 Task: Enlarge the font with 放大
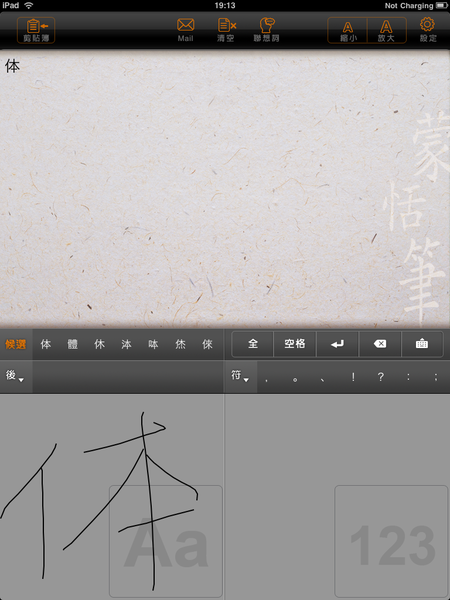(x=386, y=30)
